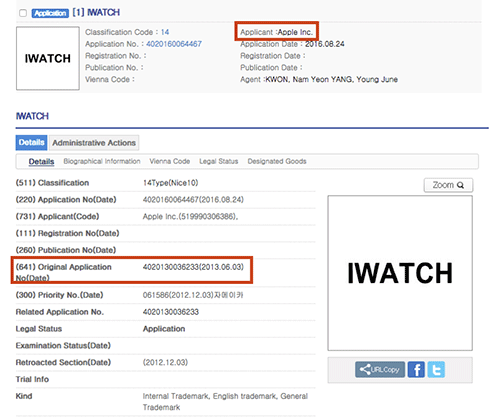Select the Kind value Internal Trademark
The image size is (500, 420).
(176, 396)
